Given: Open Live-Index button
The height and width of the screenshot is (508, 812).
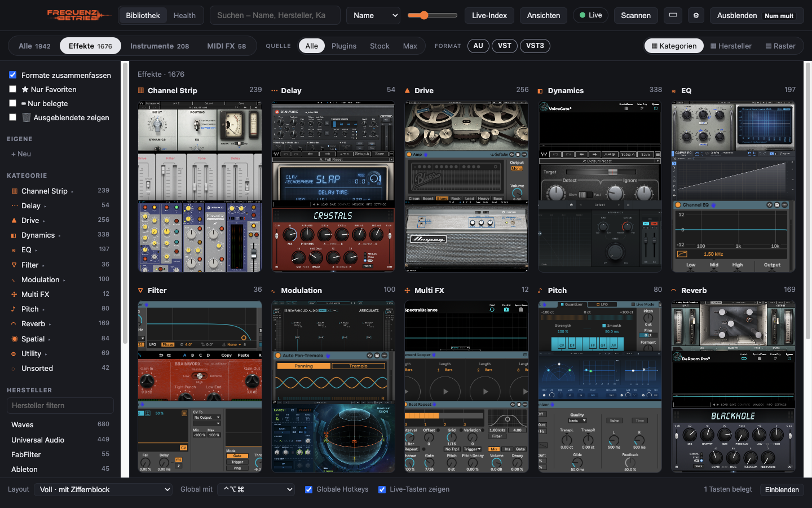Looking at the screenshot, I should 489,15.
